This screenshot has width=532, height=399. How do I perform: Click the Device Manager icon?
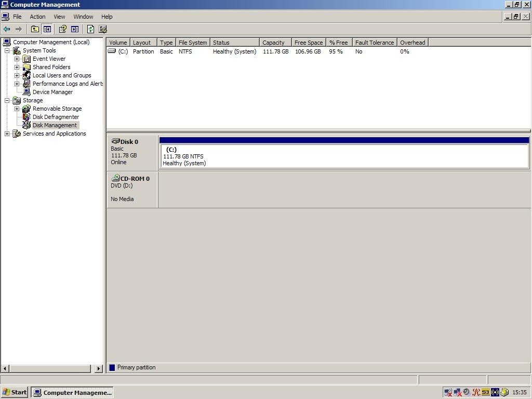coord(26,92)
